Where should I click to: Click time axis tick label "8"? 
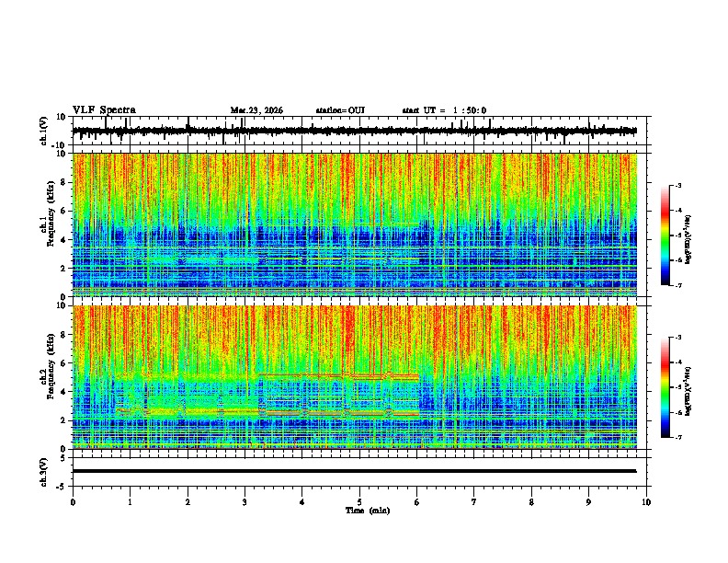click(x=531, y=502)
